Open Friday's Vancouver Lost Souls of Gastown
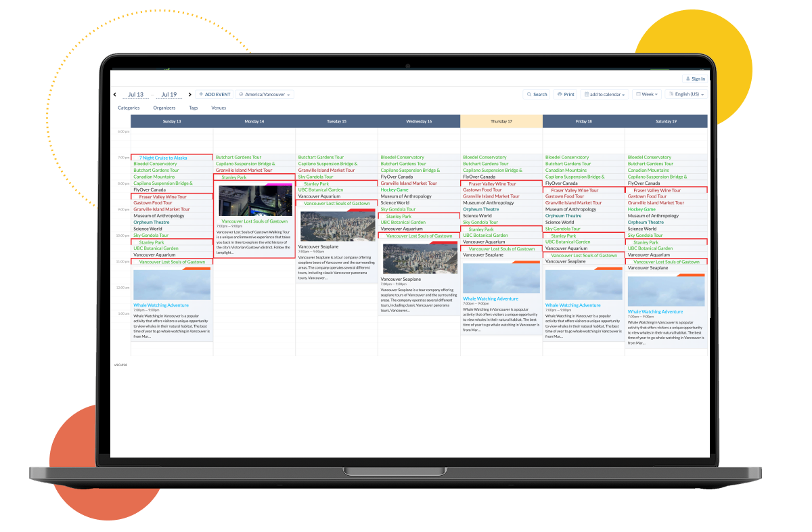The height and width of the screenshot is (532, 812). click(584, 256)
